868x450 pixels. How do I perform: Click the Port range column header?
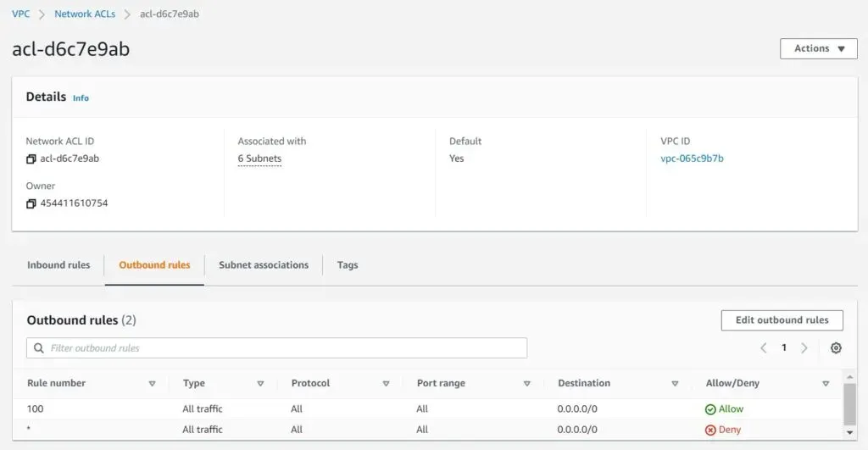click(441, 383)
